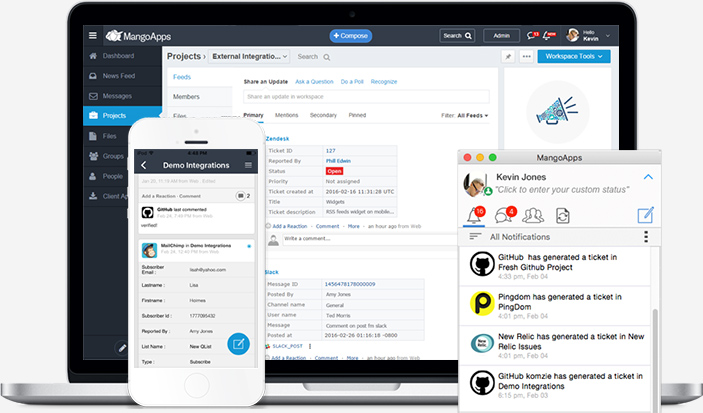
Task: Open the Search box in top bar
Action: click(457, 36)
